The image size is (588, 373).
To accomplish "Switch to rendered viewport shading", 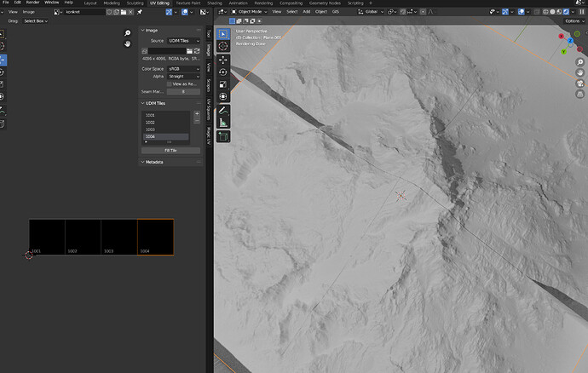I will (566, 12).
